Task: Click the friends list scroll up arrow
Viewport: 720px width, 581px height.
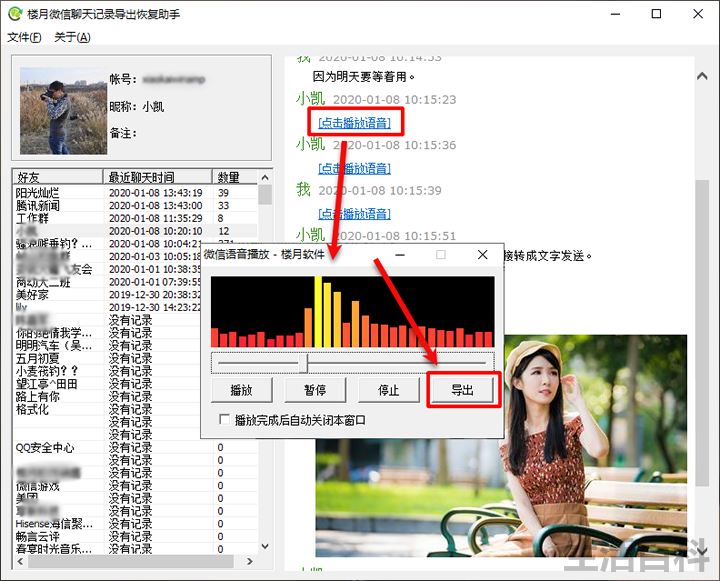Action: (265, 177)
